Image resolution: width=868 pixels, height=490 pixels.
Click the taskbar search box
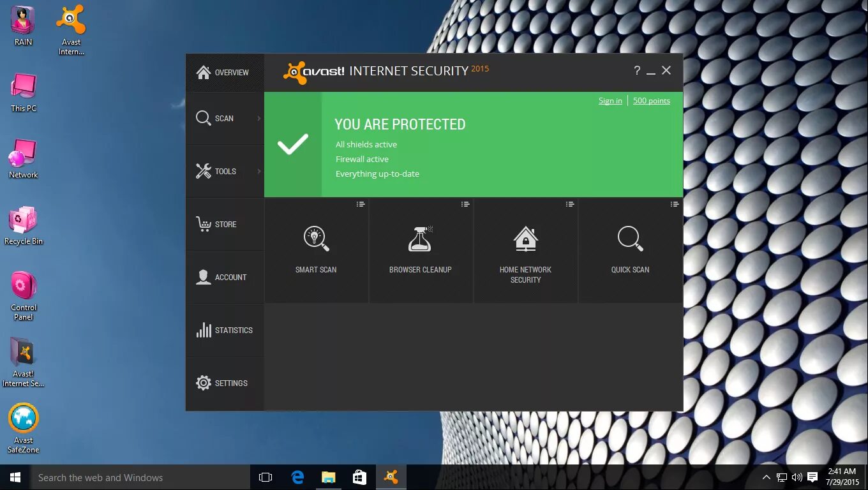(140, 477)
